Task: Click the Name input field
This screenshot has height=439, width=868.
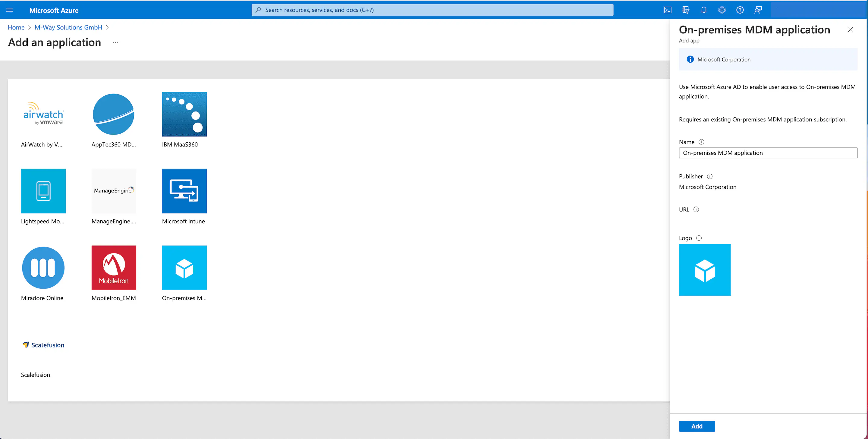Action: [x=768, y=153]
